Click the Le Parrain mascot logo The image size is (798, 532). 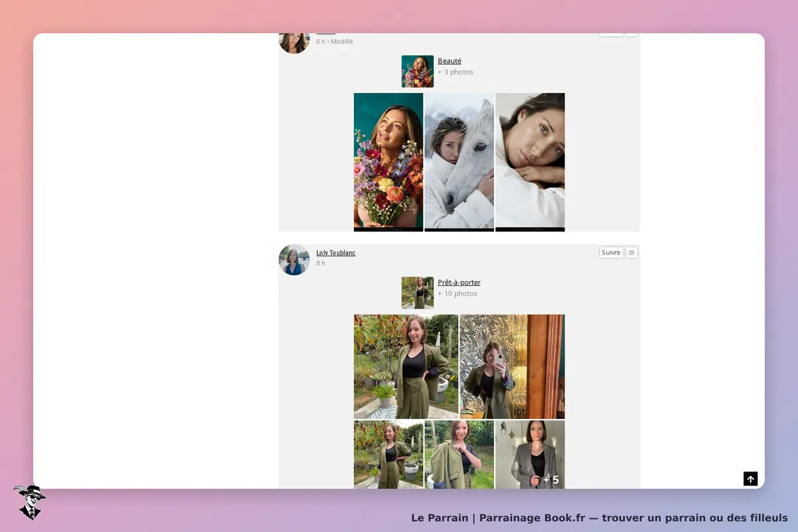(x=29, y=502)
